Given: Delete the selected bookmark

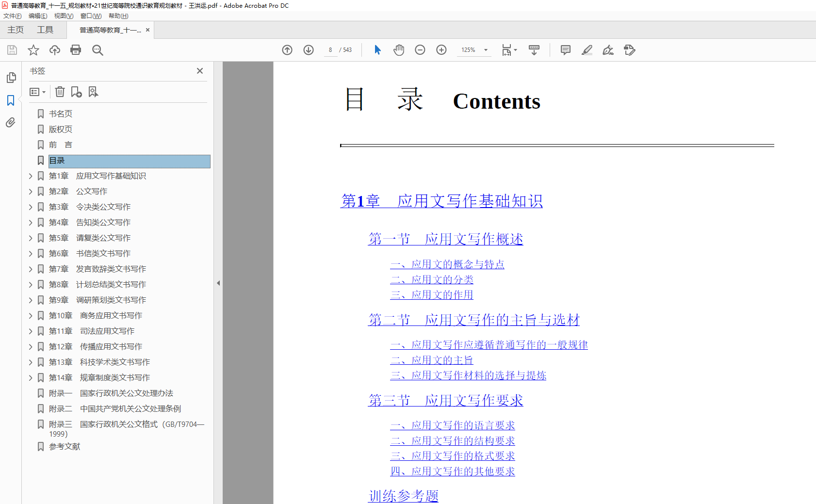Looking at the screenshot, I should click(60, 92).
